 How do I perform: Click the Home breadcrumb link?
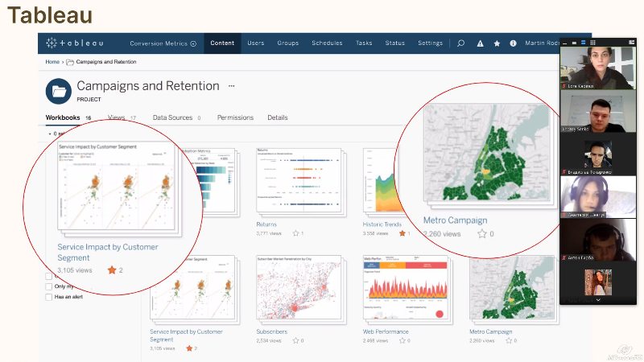(52, 62)
